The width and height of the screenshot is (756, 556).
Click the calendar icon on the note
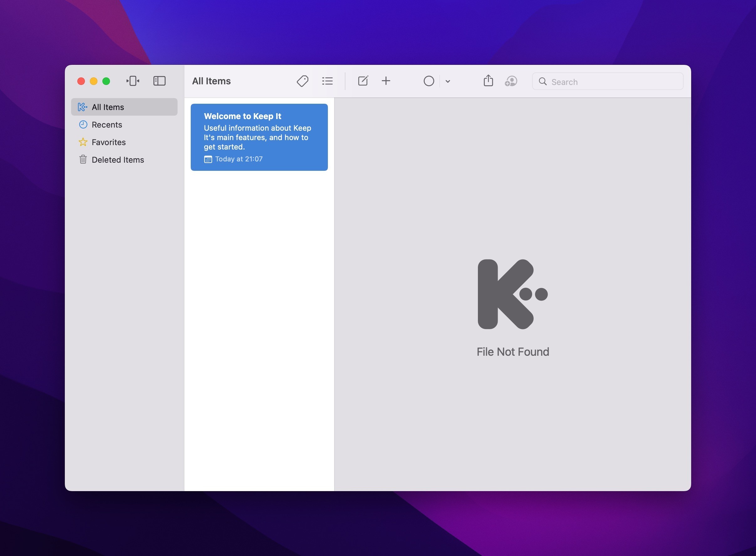coord(208,160)
